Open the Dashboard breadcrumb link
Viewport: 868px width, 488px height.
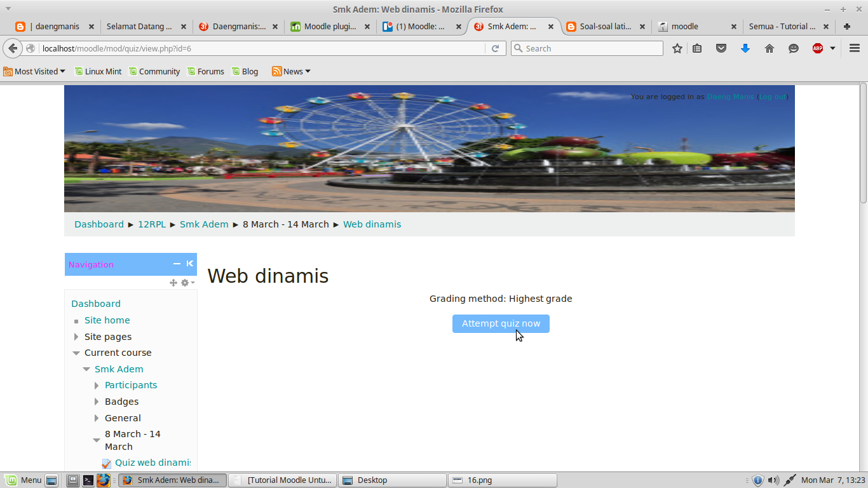(x=99, y=224)
